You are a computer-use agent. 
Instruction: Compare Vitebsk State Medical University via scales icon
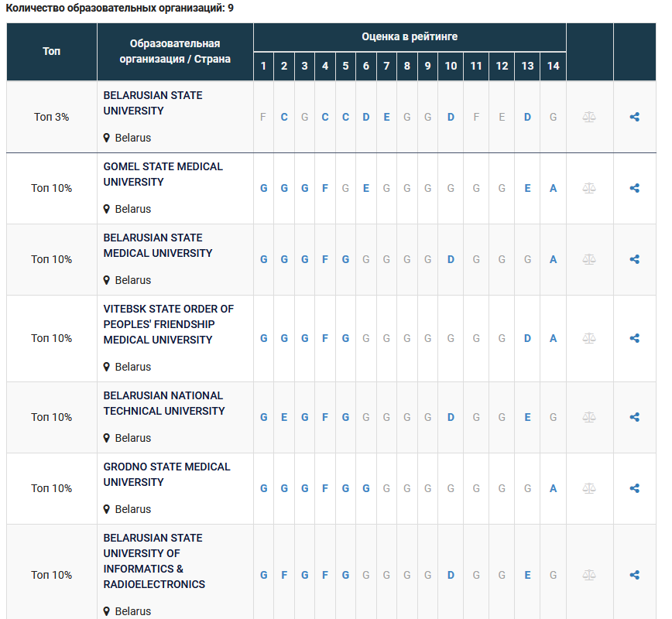click(x=589, y=338)
